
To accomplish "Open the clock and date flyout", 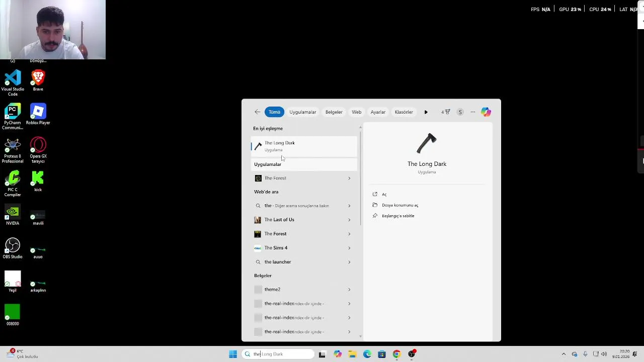I will click(x=621, y=354).
